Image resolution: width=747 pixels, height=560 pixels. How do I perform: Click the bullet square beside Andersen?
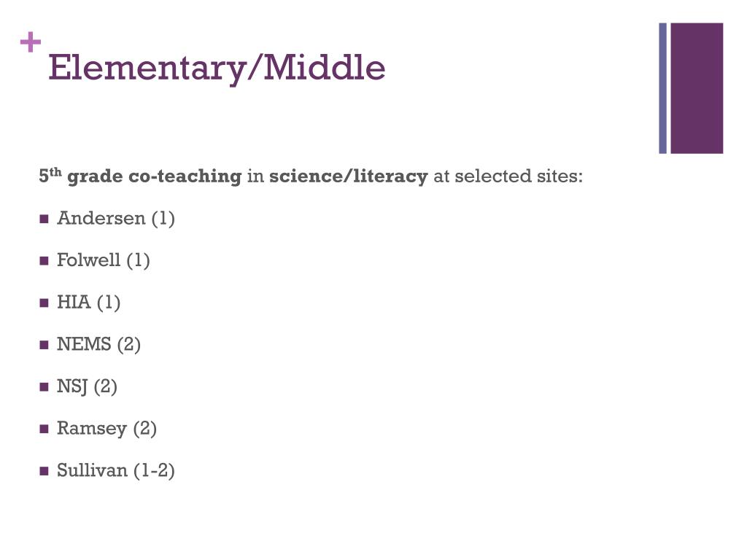44,219
